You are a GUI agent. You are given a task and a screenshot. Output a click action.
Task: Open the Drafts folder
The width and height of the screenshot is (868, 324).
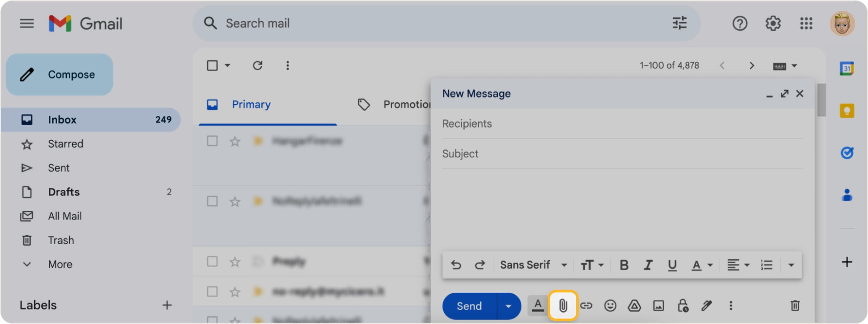[64, 192]
